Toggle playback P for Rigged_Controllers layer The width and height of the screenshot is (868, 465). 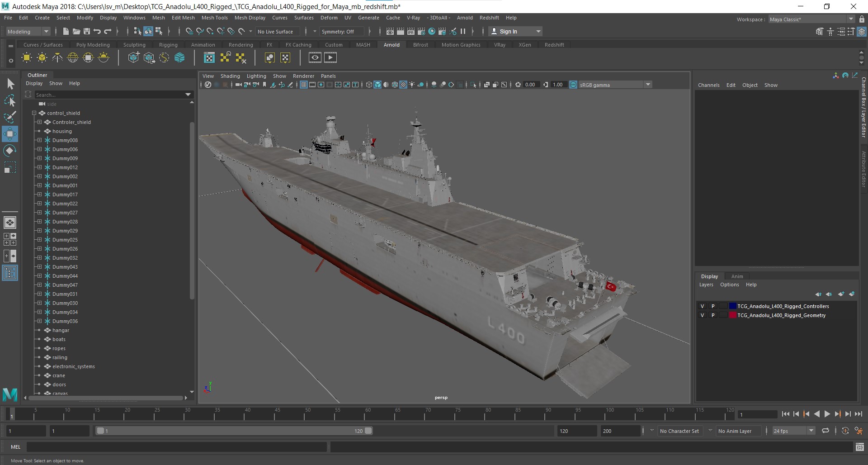coord(713,306)
